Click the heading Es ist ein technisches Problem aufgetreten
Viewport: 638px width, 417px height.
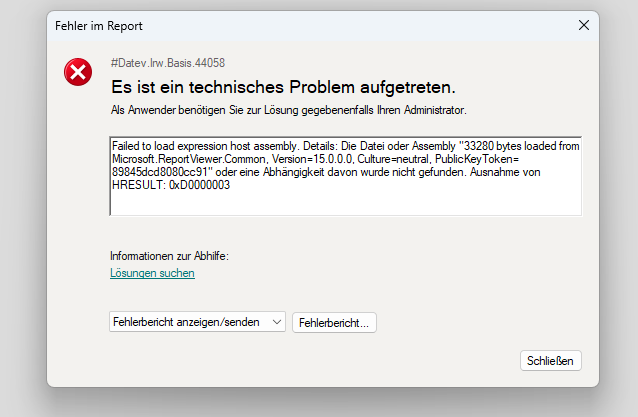click(283, 87)
